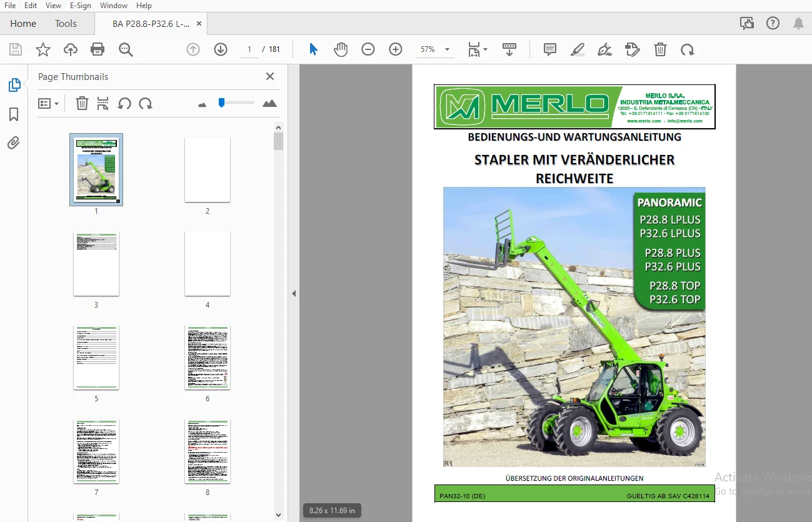Go to the previous page with the up arrow

click(193, 49)
